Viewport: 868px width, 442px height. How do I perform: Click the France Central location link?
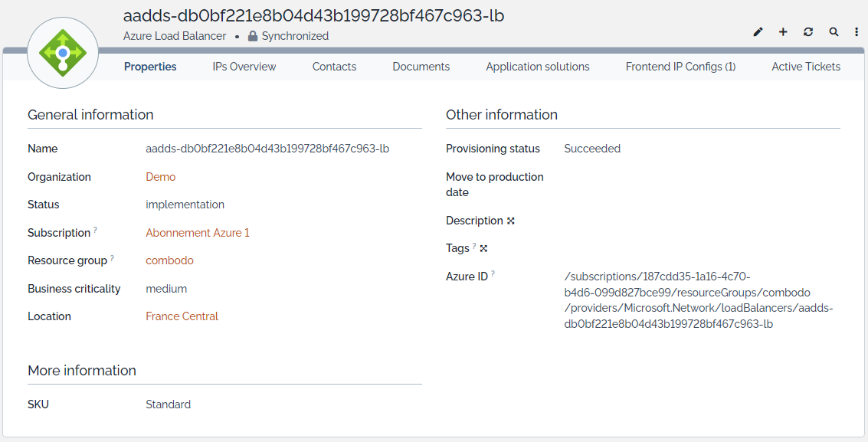click(x=182, y=316)
